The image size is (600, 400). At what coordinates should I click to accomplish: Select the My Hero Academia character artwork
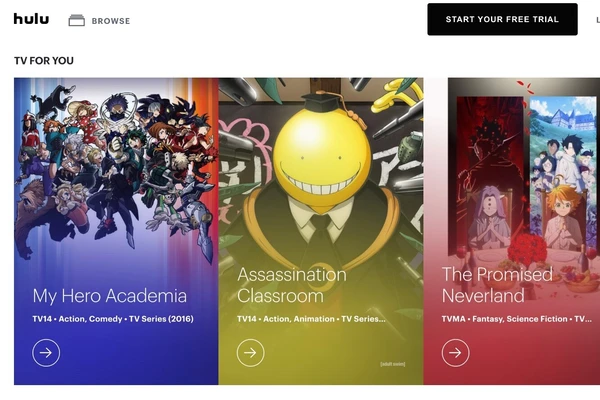click(115, 168)
